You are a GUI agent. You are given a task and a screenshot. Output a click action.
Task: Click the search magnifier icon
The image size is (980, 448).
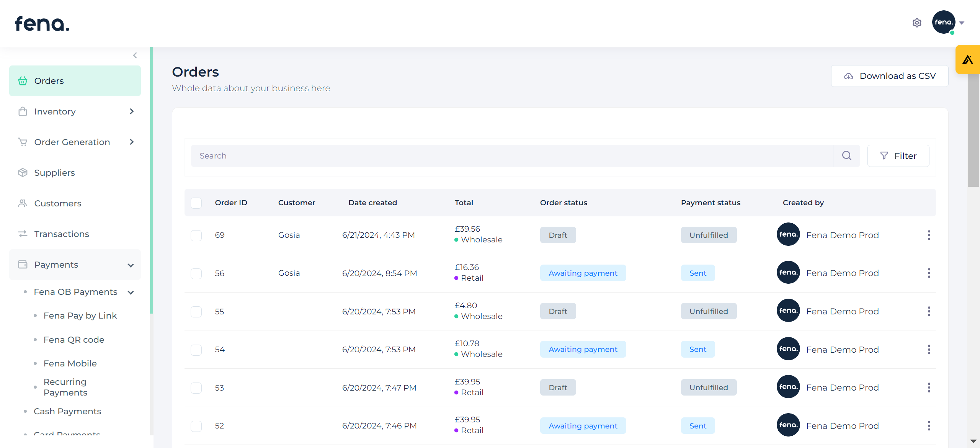(846, 155)
